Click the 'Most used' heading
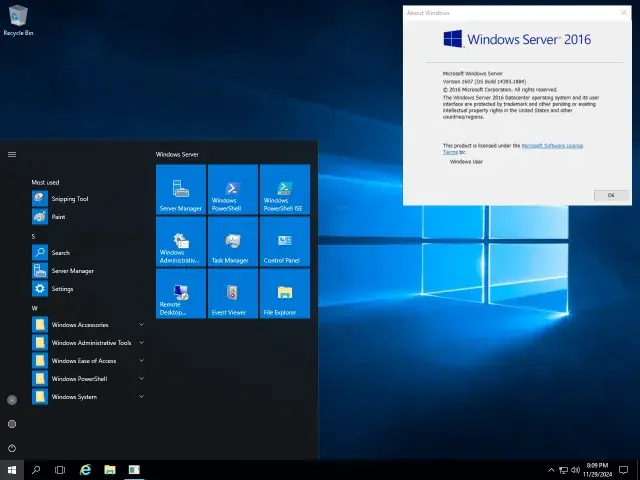 pyautogui.click(x=45, y=182)
